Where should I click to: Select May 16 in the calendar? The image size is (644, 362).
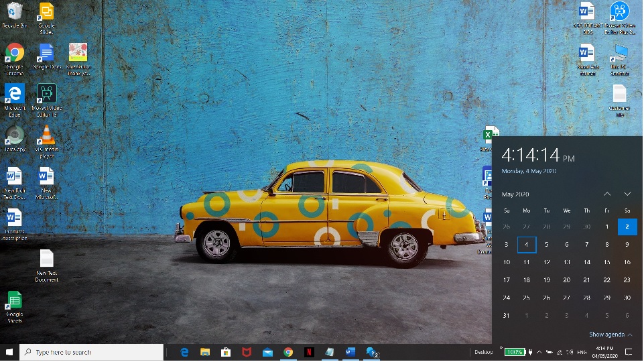[627, 263]
